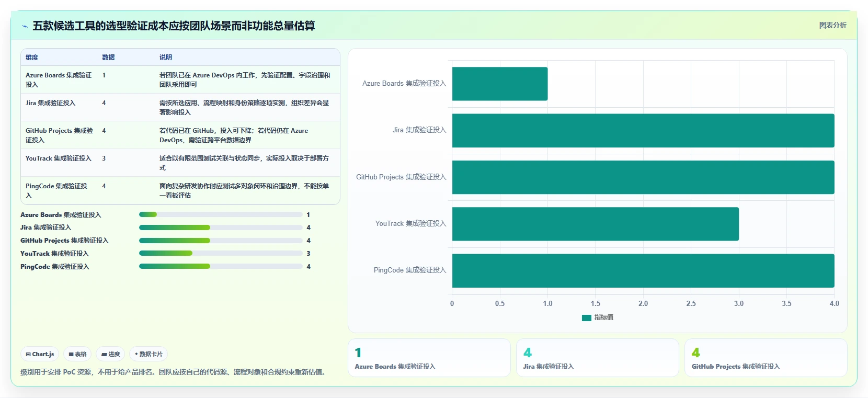Click the Azure description starting 若团队已在

245,79
